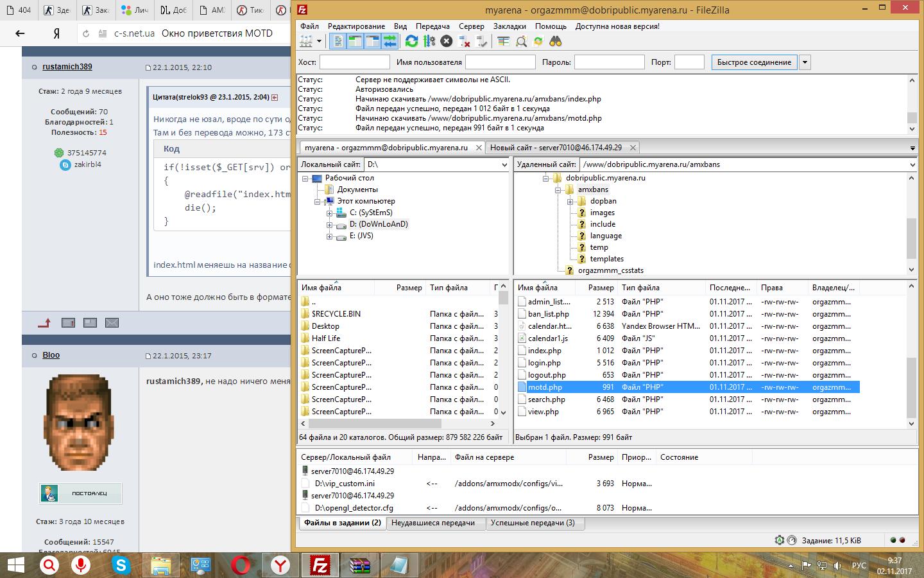The width and height of the screenshot is (924, 578).
Task: Click the Windows Start button
Action: click(x=15, y=565)
